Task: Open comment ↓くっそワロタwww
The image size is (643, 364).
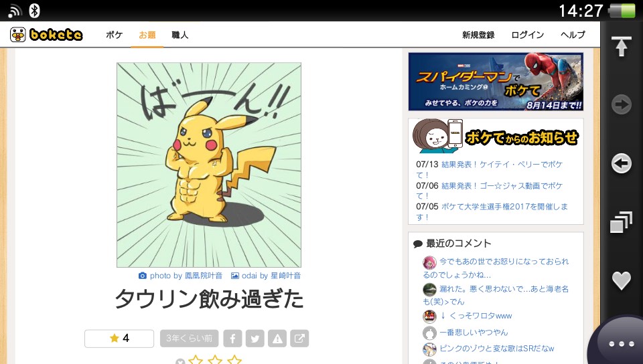Action: click(476, 316)
